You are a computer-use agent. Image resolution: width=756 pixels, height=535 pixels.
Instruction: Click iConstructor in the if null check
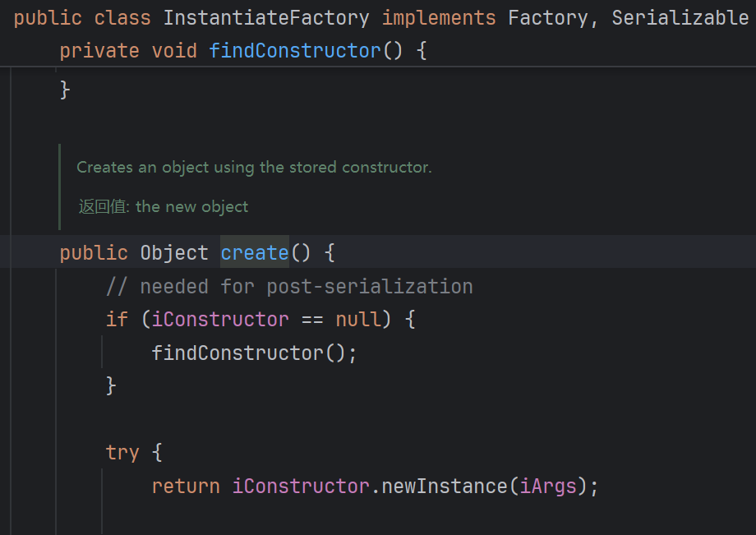[x=219, y=319]
